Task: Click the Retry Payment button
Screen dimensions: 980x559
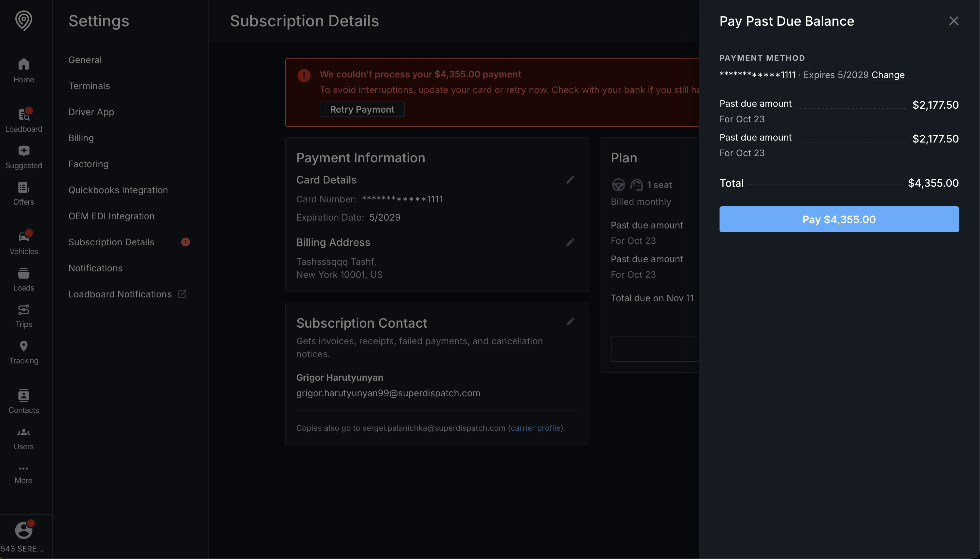Action: tap(362, 109)
